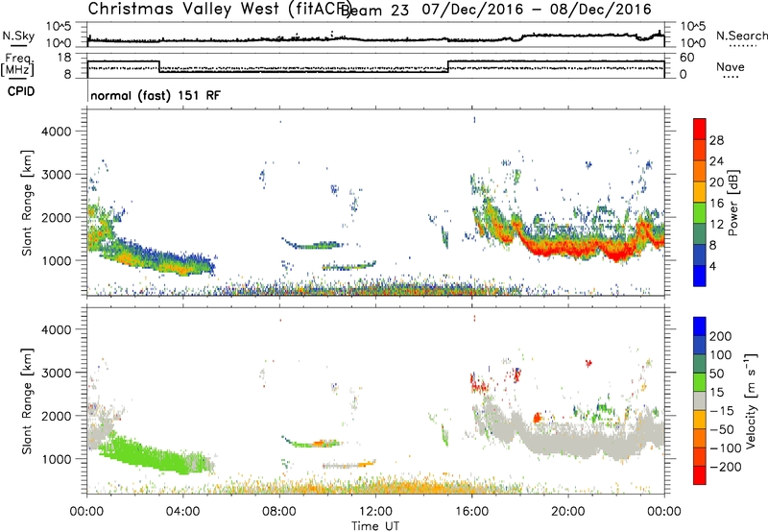Click the Velocity color bar blue top segment
Screen dimensions: 768x532
point(700,326)
